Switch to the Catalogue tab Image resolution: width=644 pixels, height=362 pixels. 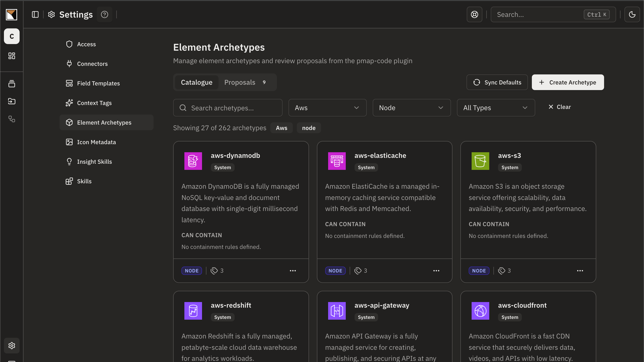pyautogui.click(x=196, y=82)
